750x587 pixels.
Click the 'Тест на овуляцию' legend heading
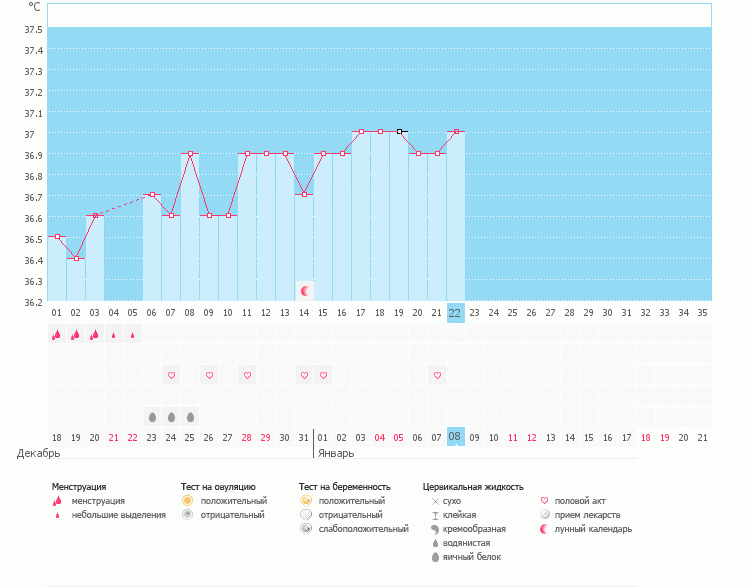point(218,486)
